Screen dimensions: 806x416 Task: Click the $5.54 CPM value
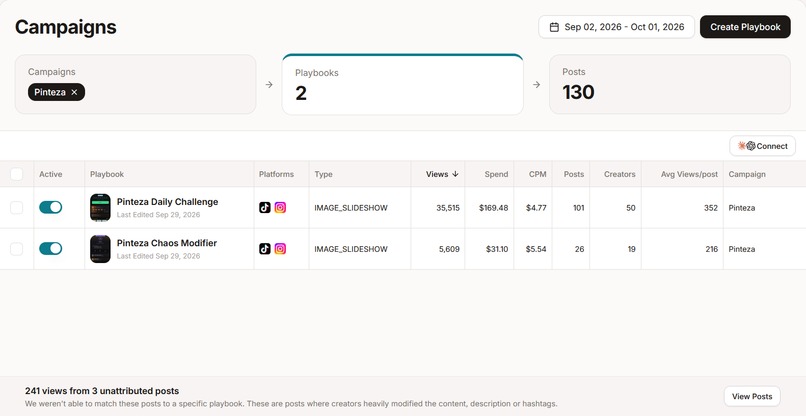[x=536, y=249]
